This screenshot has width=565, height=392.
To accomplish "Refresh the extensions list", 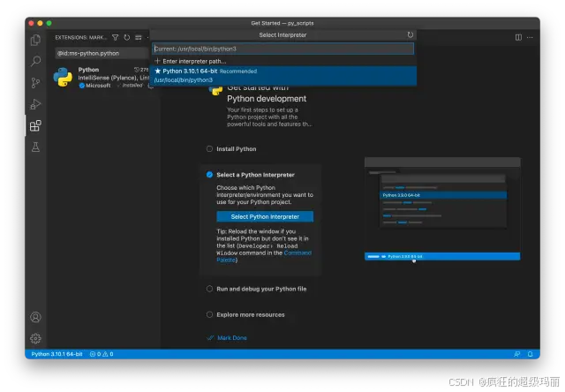I will coord(127,37).
